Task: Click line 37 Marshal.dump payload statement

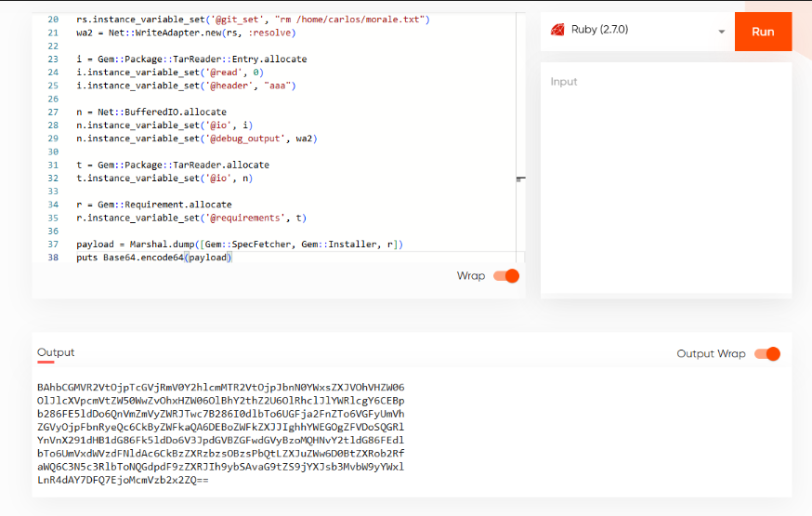Action: point(240,244)
